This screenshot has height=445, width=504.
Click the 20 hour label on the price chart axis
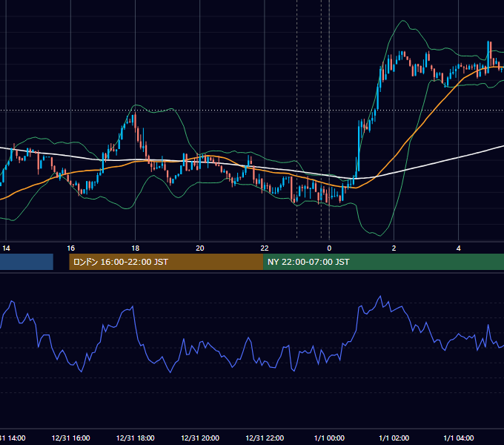tap(200, 248)
